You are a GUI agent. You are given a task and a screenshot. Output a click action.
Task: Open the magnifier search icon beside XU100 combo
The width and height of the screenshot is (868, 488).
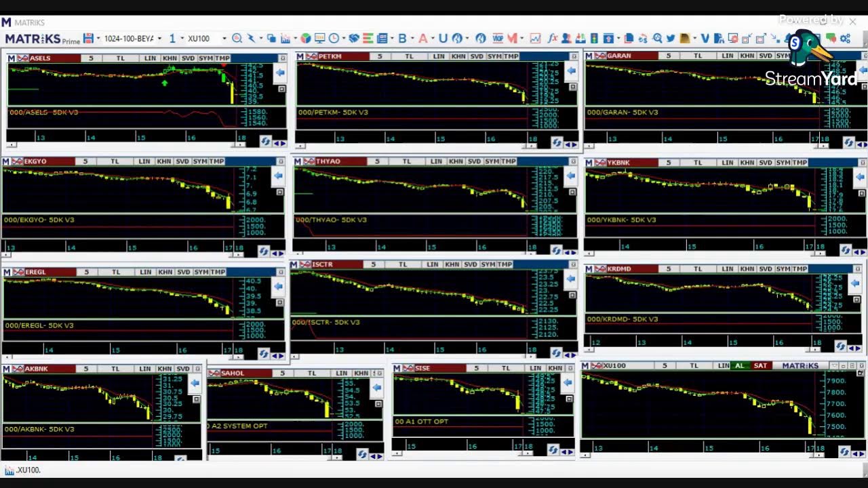pyautogui.click(x=237, y=39)
